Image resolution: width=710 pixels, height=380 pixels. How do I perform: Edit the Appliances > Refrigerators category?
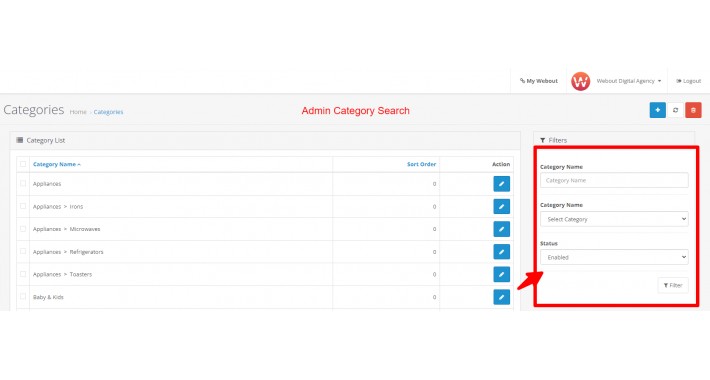coord(501,252)
